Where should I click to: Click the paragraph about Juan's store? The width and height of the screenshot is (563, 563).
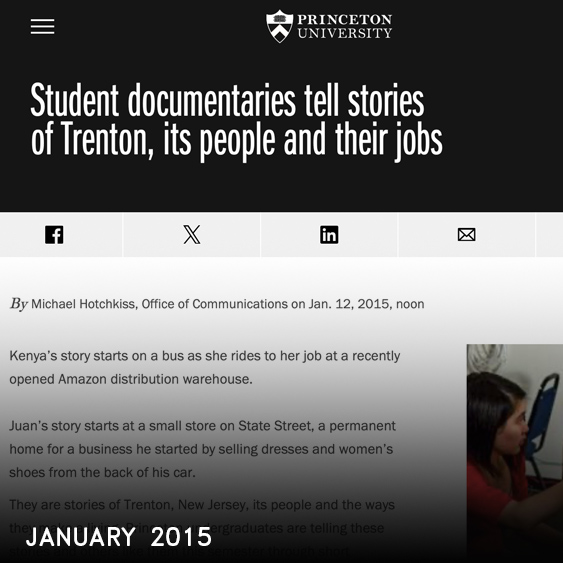[203, 449]
